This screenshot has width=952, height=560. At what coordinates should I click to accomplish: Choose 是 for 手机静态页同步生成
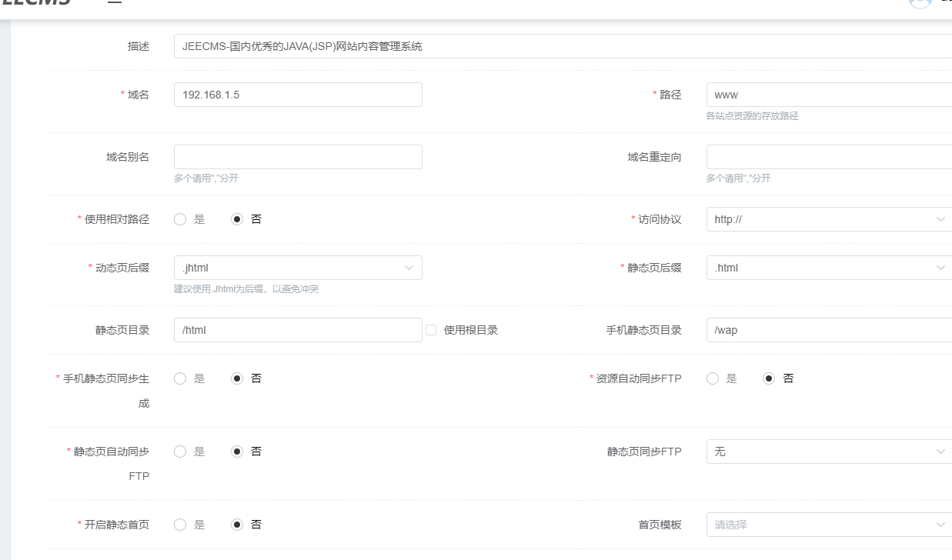pos(180,378)
